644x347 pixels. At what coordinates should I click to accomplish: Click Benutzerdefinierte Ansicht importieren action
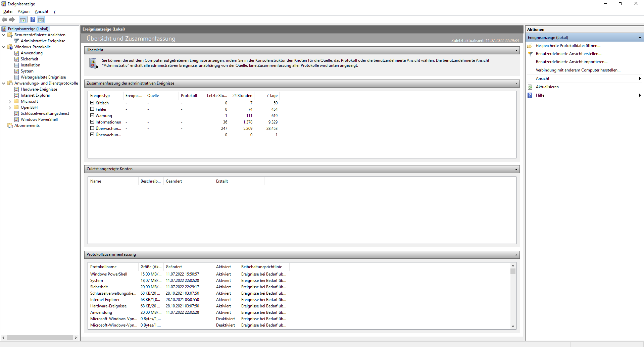(572, 62)
